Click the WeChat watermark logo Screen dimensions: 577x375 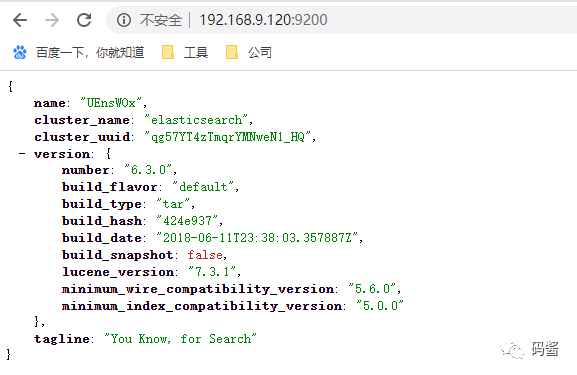[x=512, y=349]
